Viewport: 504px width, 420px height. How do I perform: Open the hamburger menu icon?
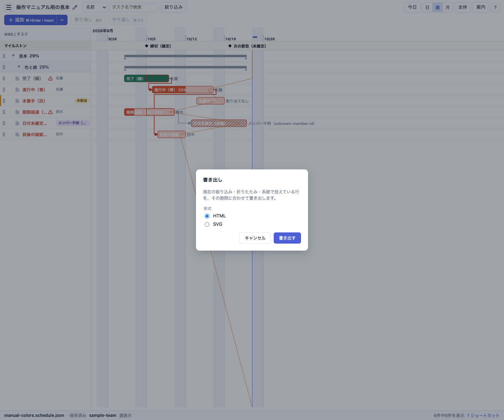tap(9, 7)
